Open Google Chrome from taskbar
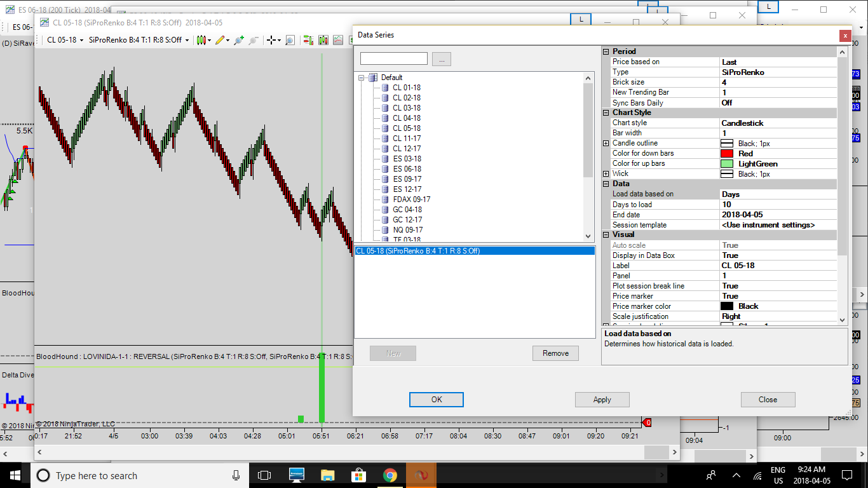The height and width of the screenshot is (488, 868). point(390,475)
